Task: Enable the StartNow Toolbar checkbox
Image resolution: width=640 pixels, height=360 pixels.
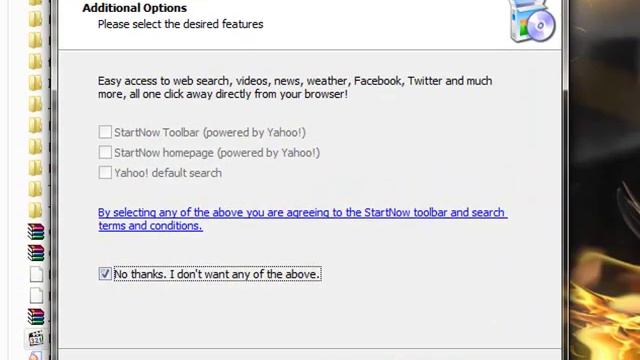Action: (105, 132)
